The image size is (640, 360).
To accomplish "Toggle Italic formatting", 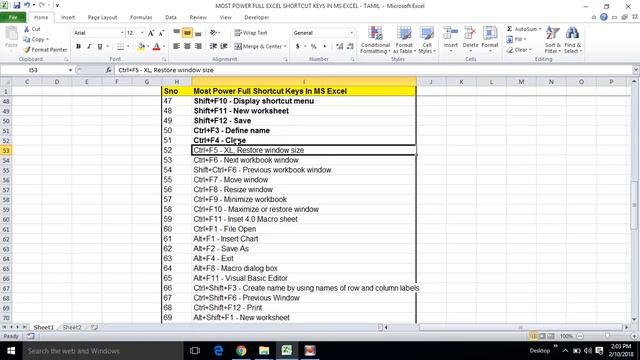I will pyautogui.click(x=89, y=47).
